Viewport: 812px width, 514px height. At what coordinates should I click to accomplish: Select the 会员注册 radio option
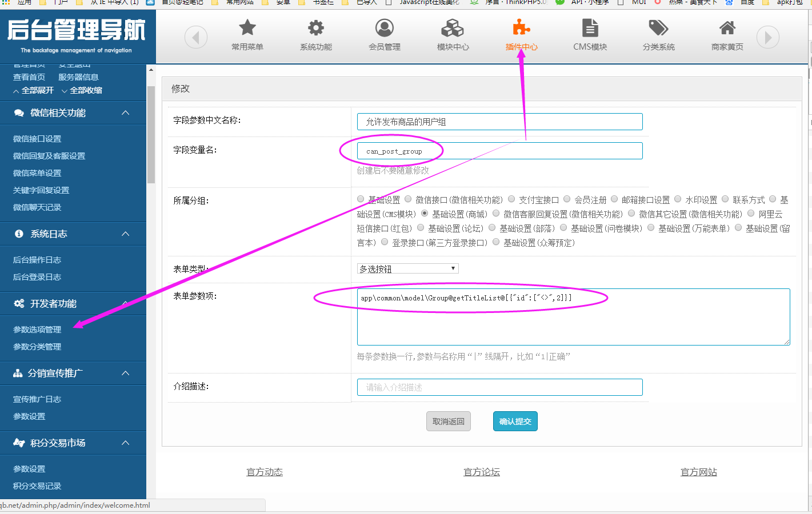[x=567, y=199]
